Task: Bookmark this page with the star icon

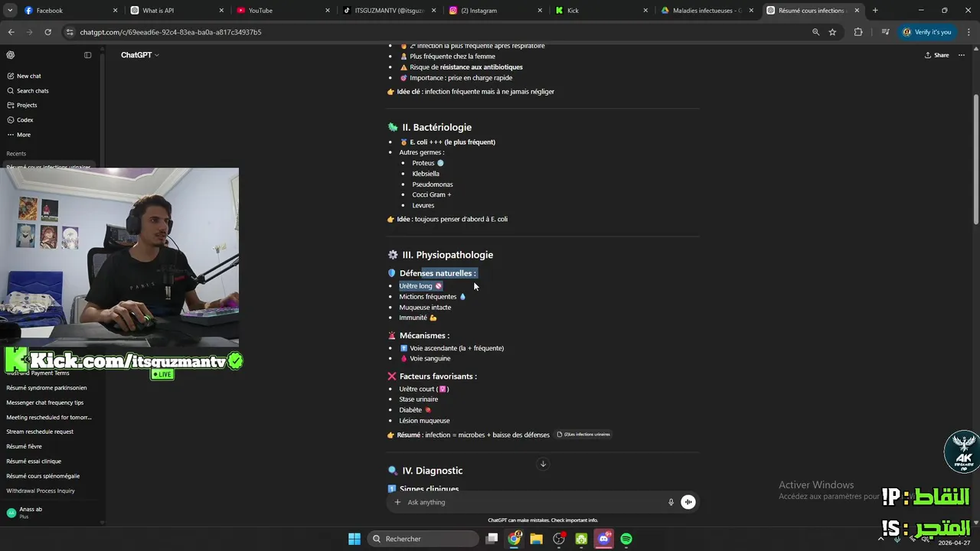Action: [x=832, y=32]
